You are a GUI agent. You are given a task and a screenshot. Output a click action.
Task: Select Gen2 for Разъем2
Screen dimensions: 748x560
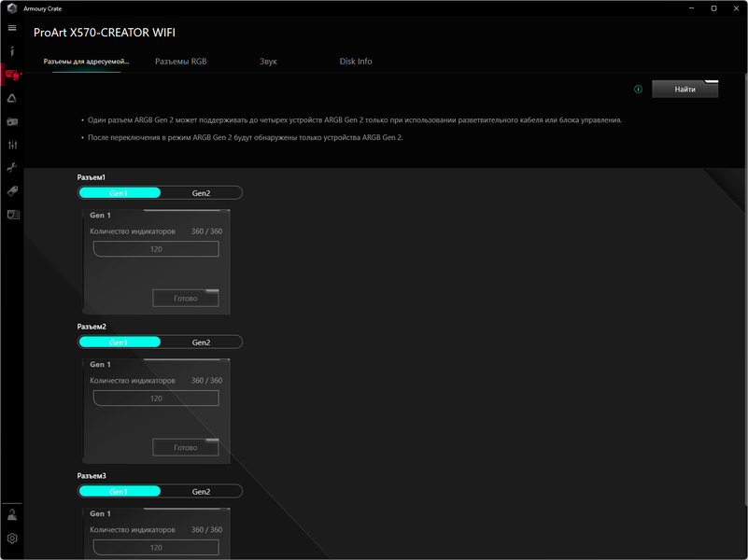pyautogui.click(x=201, y=343)
